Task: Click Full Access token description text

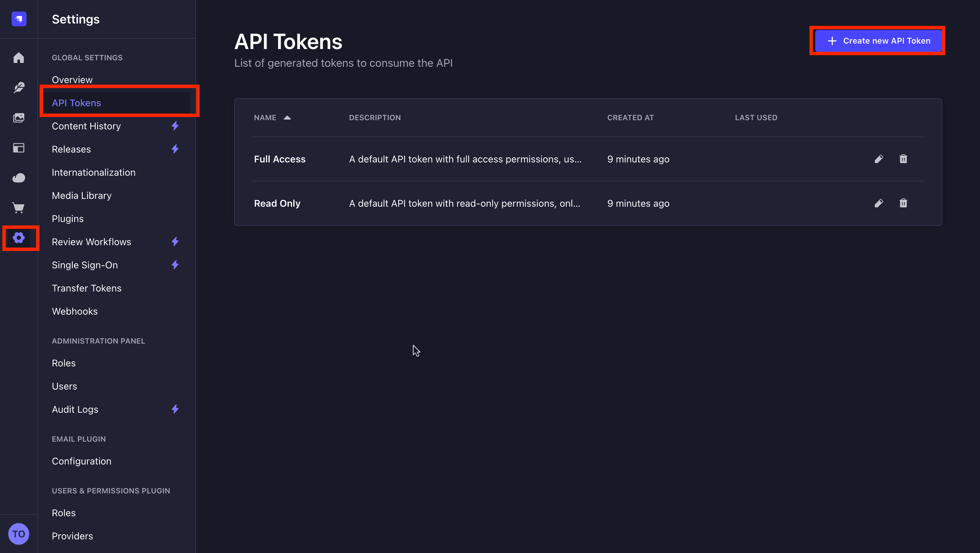Action: (x=465, y=159)
